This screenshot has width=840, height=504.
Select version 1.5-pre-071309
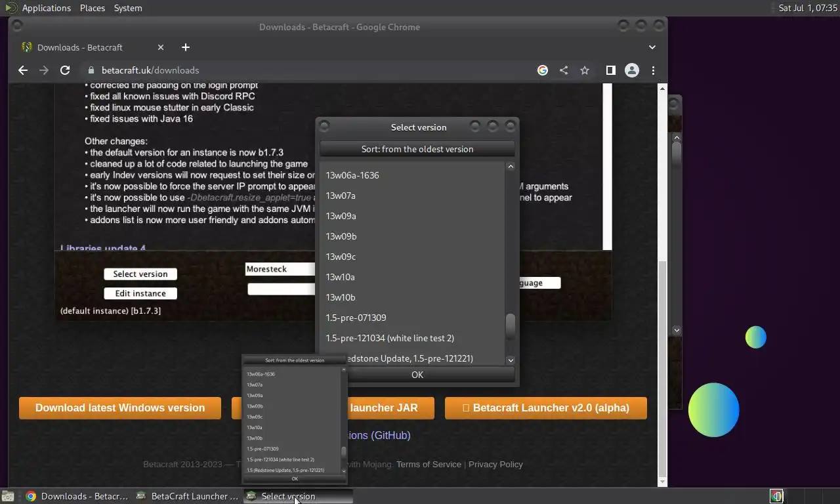pyautogui.click(x=412, y=318)
